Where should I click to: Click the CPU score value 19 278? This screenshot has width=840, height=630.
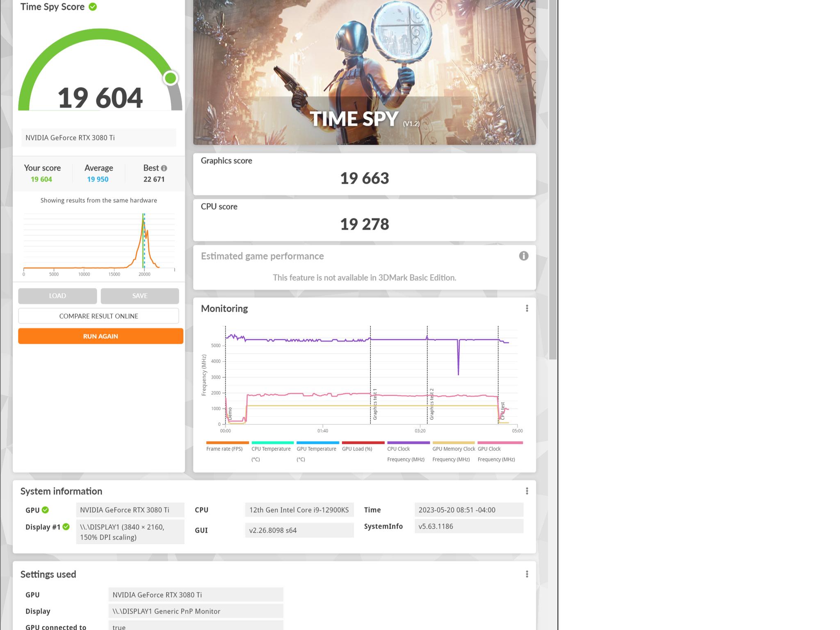point(365,224)
